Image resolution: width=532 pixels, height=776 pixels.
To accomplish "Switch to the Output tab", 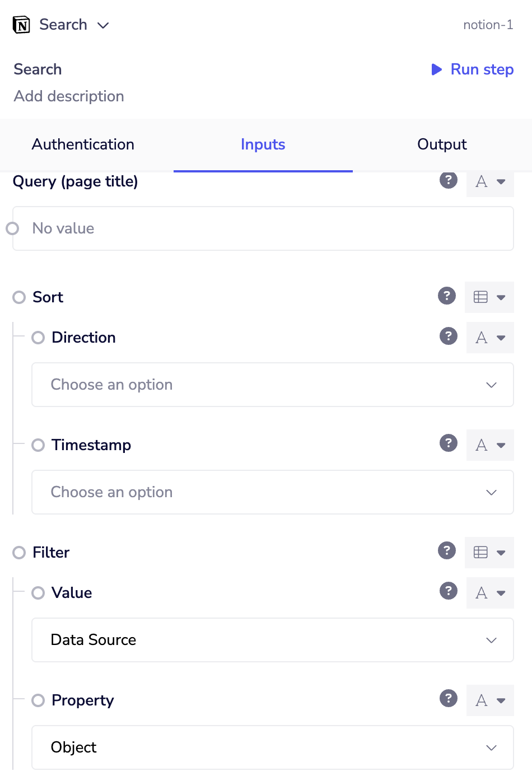I will pyautogui.click(x=442, y=144).
